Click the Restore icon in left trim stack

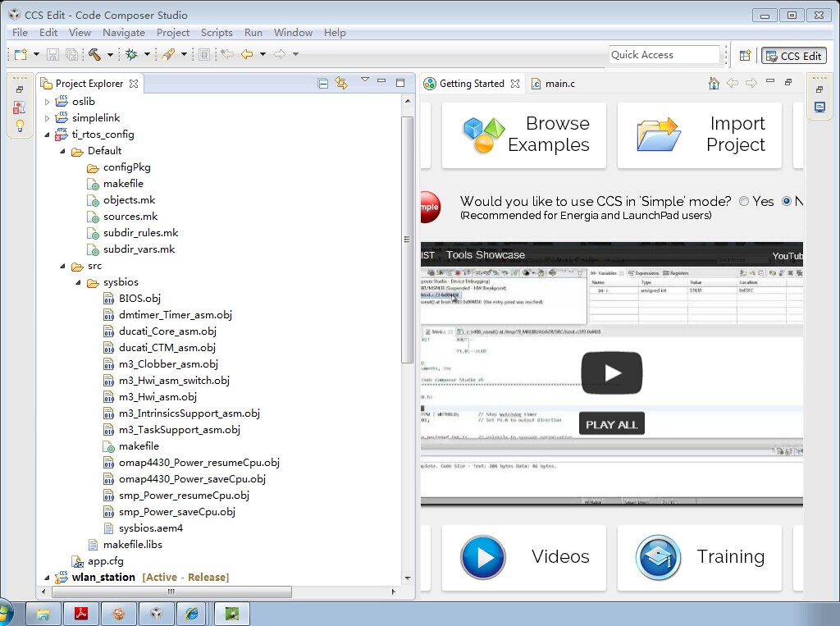20,89
